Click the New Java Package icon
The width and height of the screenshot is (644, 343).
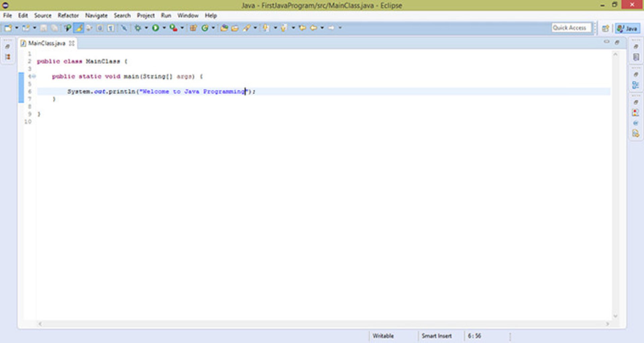(x=193, y=28)
